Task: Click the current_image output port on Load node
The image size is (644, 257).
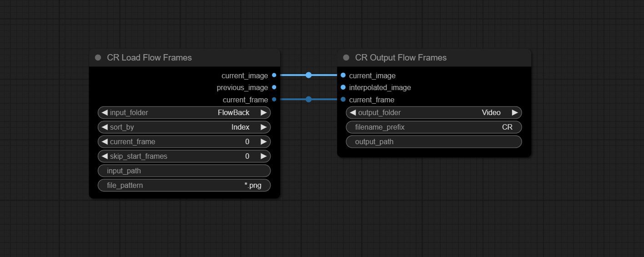Action: pos(274,76)
